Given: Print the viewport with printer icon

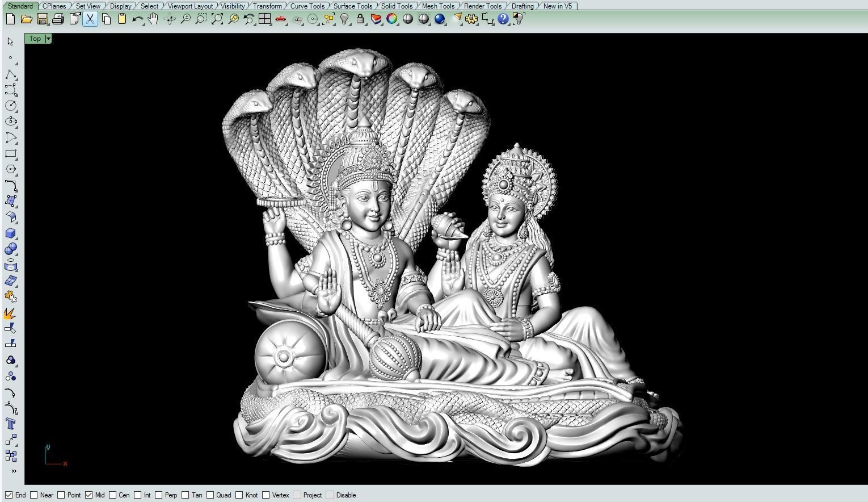Looking at the screenshot, I should point(58,19).
